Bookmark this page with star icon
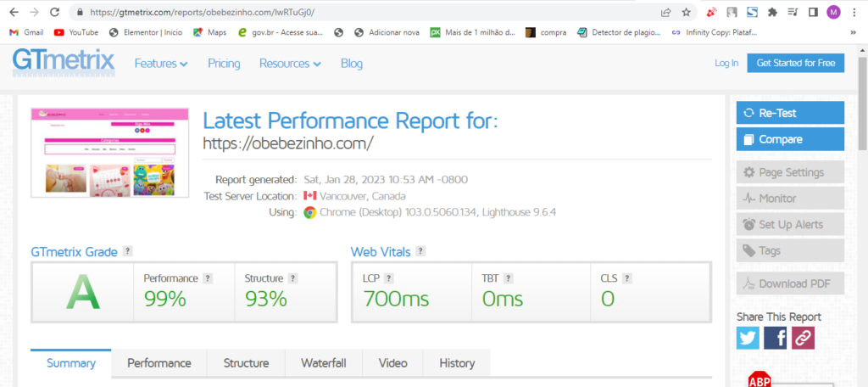 point(687,13)
